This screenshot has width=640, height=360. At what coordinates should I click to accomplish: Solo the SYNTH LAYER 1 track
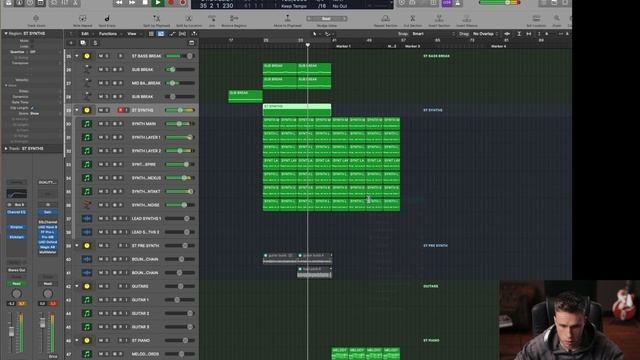tap(107, 137)
